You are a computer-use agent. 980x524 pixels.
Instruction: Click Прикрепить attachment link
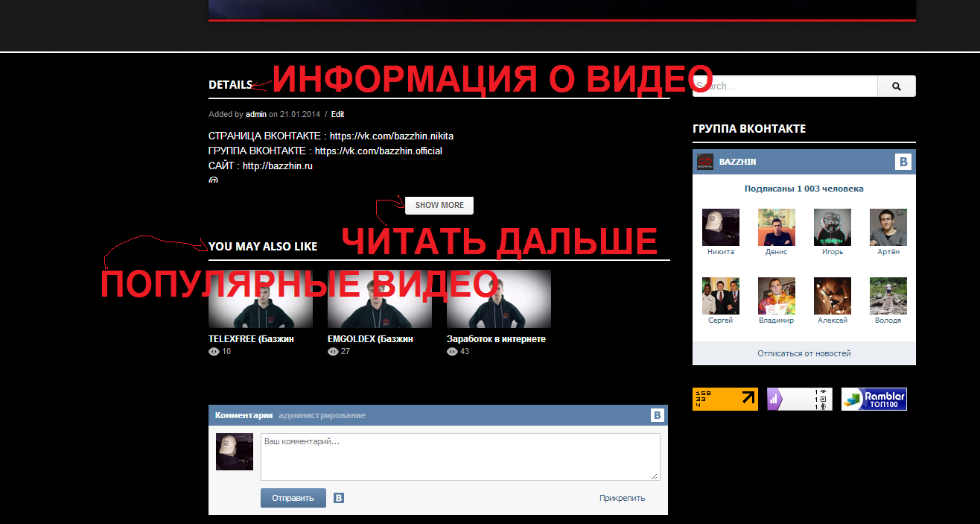click(x=622, y=498)
